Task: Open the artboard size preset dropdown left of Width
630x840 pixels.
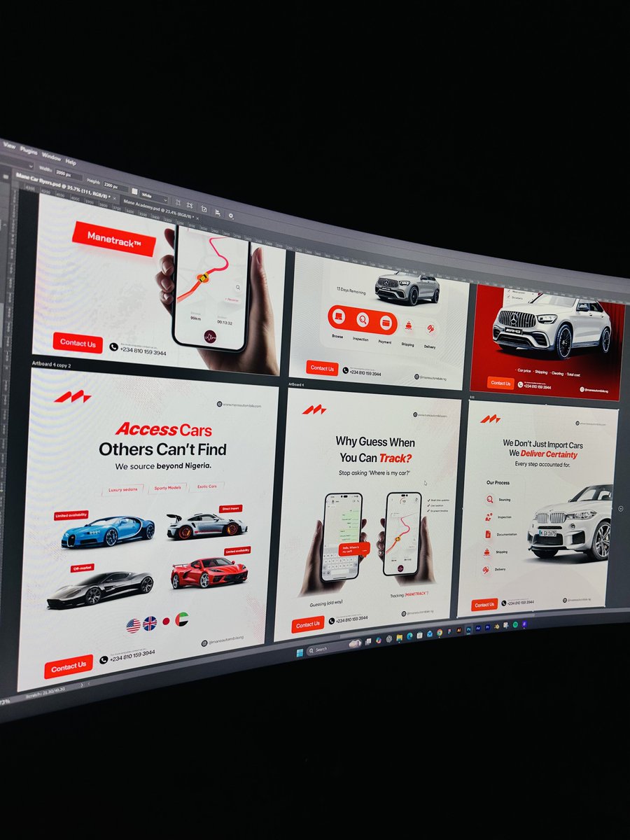Action: (17, 163)
